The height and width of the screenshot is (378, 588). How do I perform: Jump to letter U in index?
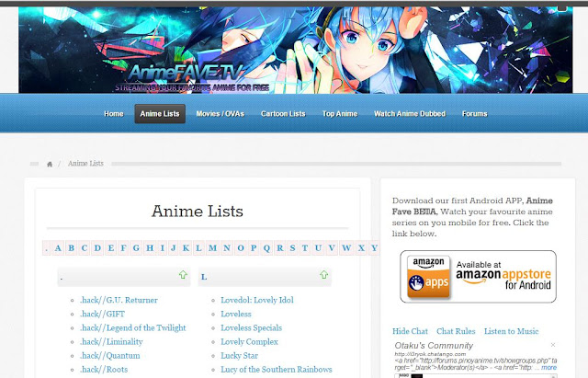pyautogui.click(x=318, y=248)
